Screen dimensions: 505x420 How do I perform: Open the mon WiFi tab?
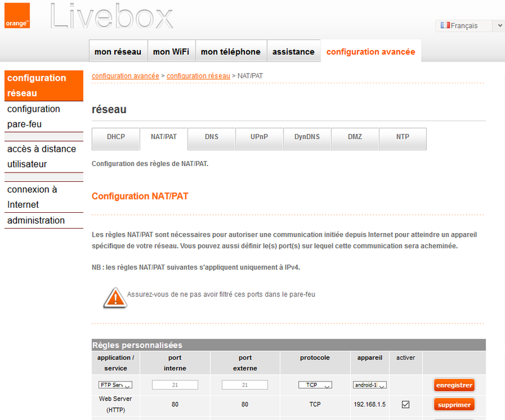[x=171, y=52]
